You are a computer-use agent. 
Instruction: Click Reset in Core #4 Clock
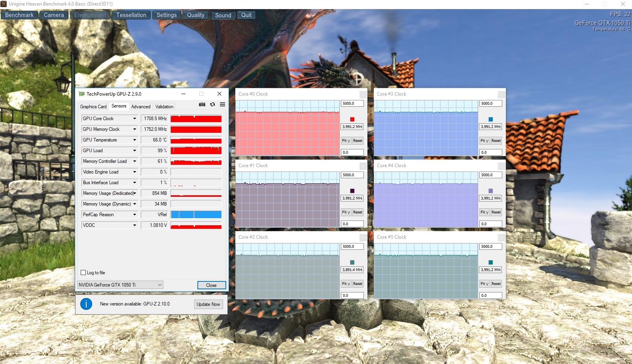click(496, 212)
